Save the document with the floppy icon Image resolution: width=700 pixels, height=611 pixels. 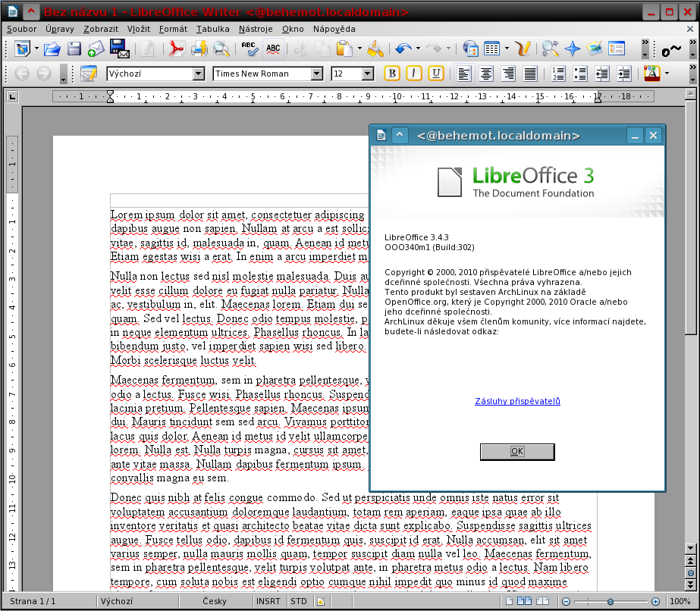point(74,49)
